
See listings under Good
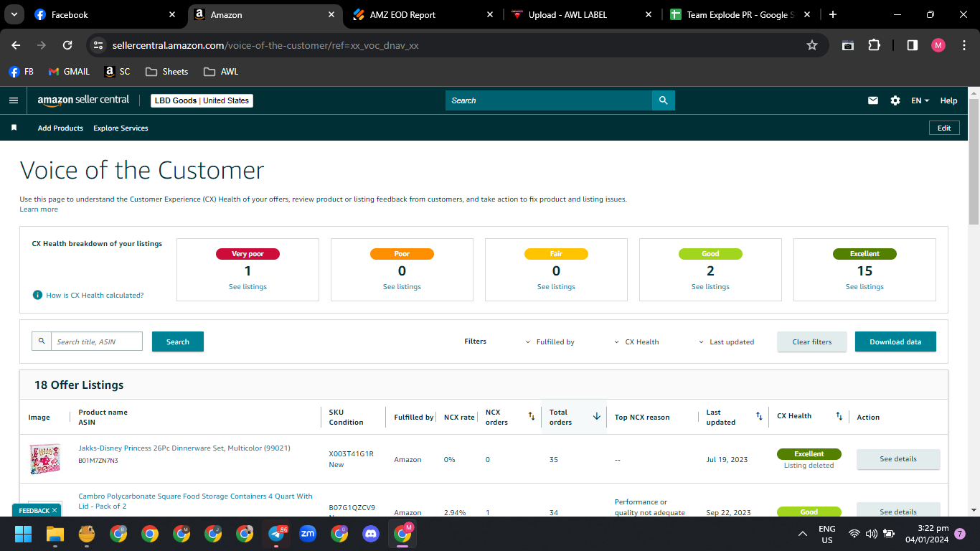click(710, 287)
